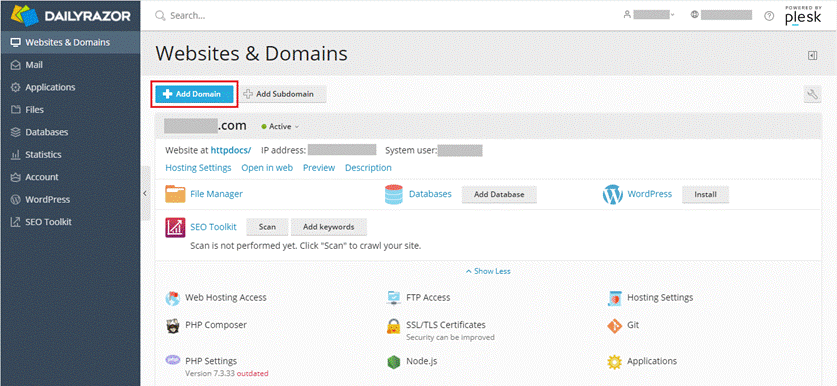The width and height of the screenshot is (837, 386).
Task: Click the File Manager folder icon
Action: 175,194
